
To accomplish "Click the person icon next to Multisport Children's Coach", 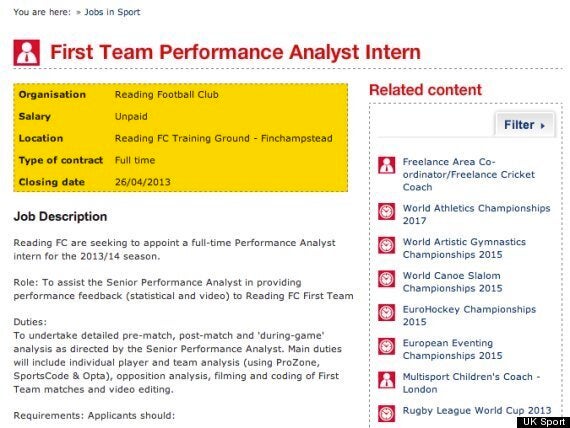I will pyautogui.click(x=386, y=380).
